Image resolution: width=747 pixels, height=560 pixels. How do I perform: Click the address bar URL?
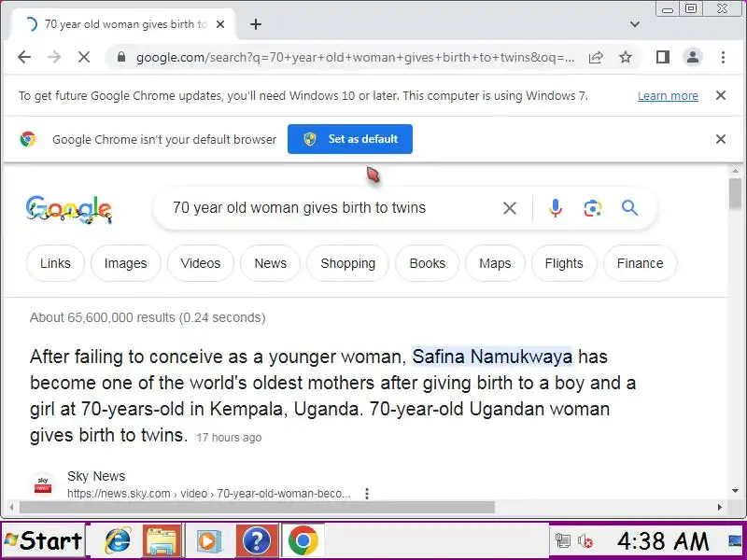[x=355, y=58]
